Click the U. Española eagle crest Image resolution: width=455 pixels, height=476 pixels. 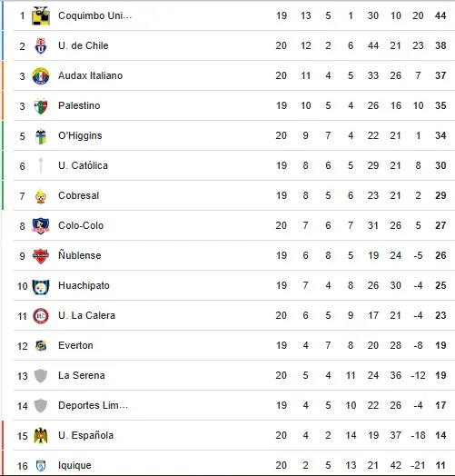[x=41, y=436]
